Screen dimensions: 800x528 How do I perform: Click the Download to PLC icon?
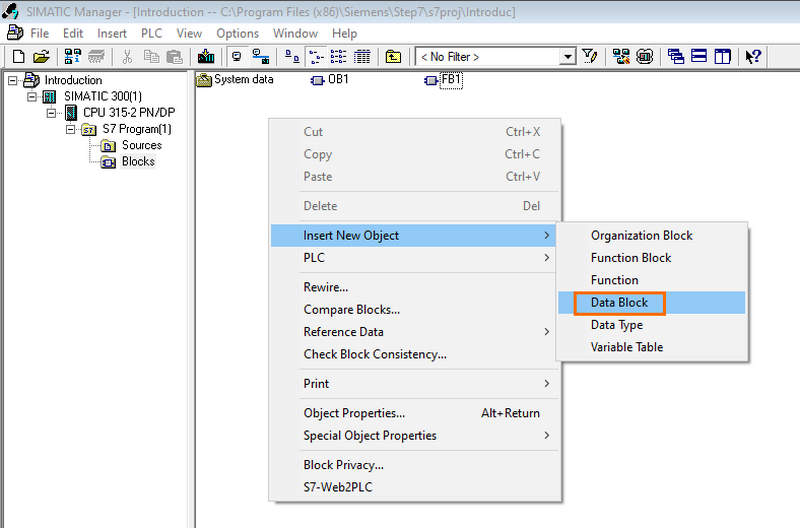click(x=206, y=56)
